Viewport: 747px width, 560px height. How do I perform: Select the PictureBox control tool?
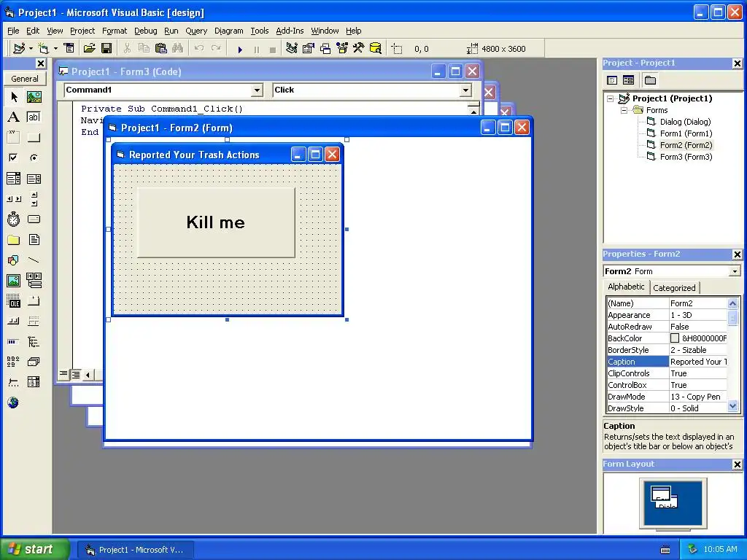tap(34, 97)
